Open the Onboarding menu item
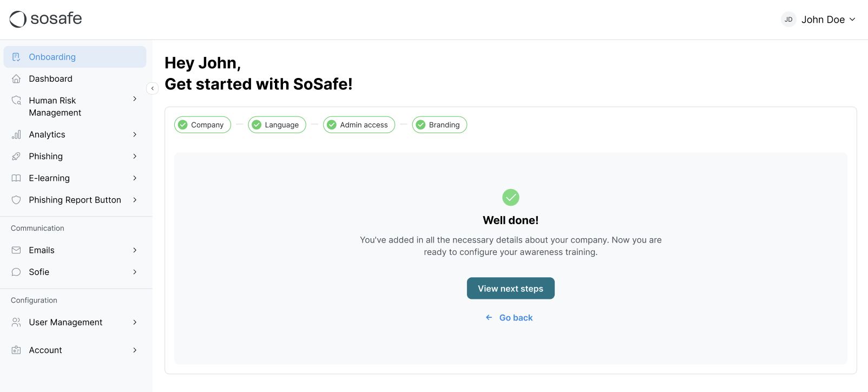868x392 pixels. 75,57
